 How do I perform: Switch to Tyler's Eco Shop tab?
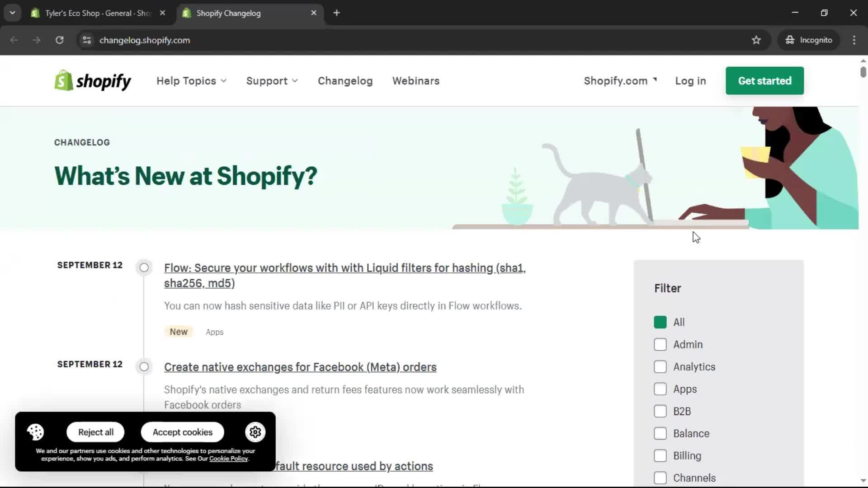click(x=97, y=13)
